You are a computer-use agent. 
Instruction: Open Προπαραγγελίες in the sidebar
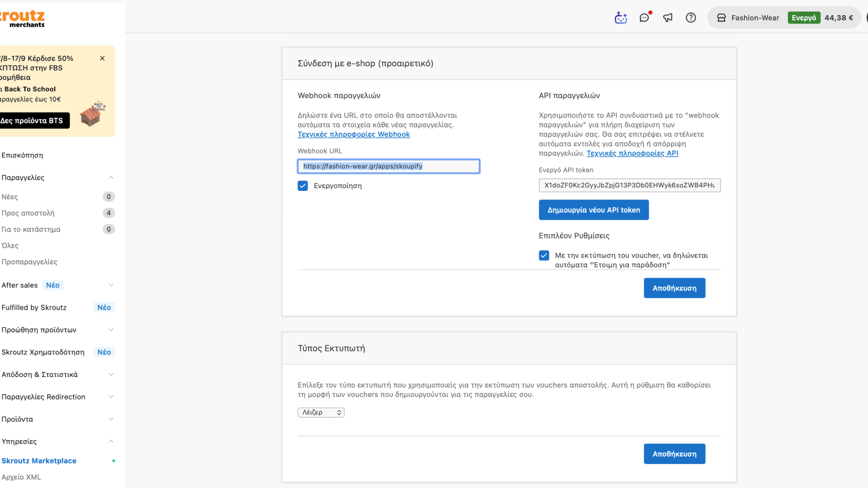(29, 262)
